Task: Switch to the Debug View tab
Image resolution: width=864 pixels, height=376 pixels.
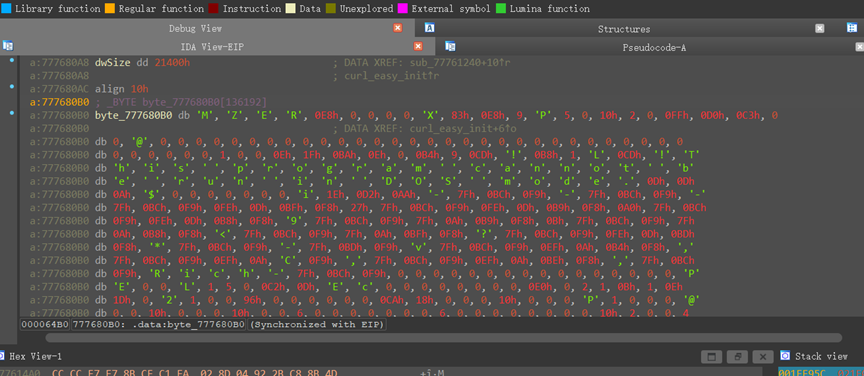Action: (195, 29)
